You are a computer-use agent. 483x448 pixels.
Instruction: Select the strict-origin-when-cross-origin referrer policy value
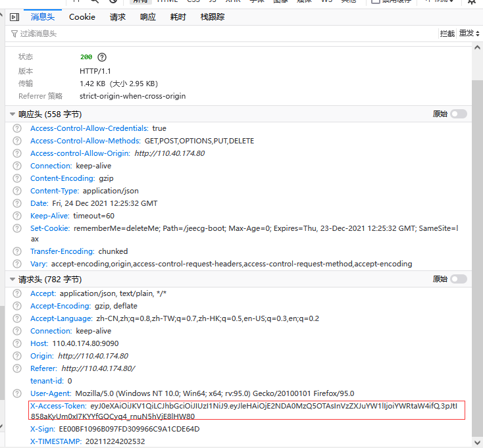pyautogui.click(x=132, y=96)
